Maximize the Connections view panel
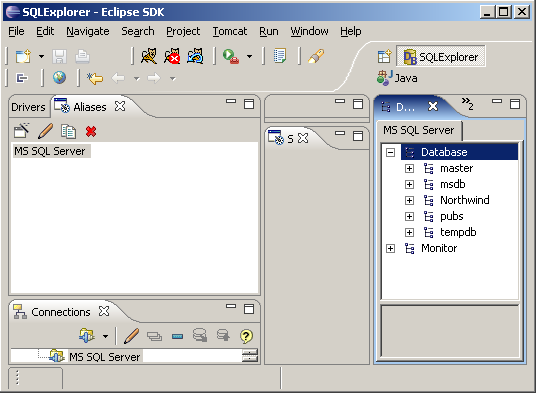The image size is (536, 393). (249, 309)
